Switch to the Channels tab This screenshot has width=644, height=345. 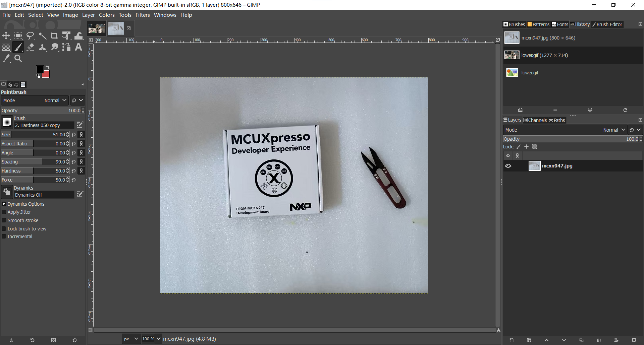point(535,120)
